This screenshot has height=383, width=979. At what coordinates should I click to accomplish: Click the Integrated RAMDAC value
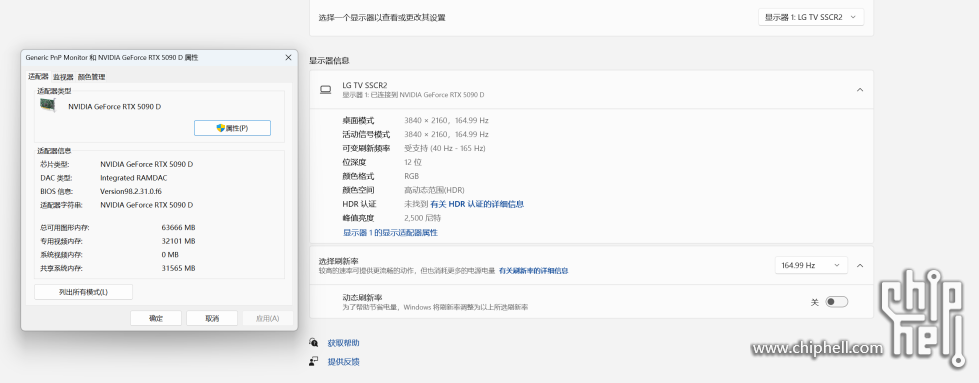[134, 177]
